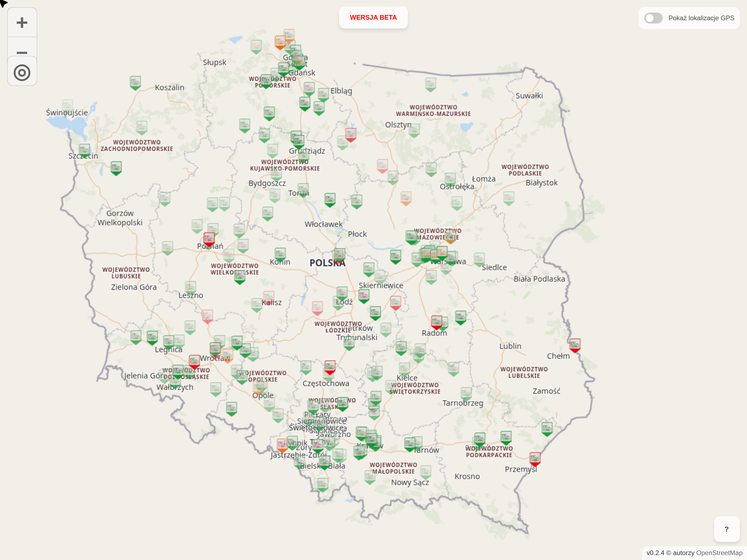Click the WERSJA BETA button
Screen dimensions: 747x560
(x=373, y=17)
